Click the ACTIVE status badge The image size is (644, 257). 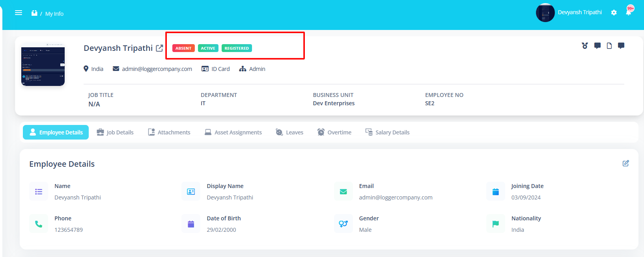pos(208,48)
